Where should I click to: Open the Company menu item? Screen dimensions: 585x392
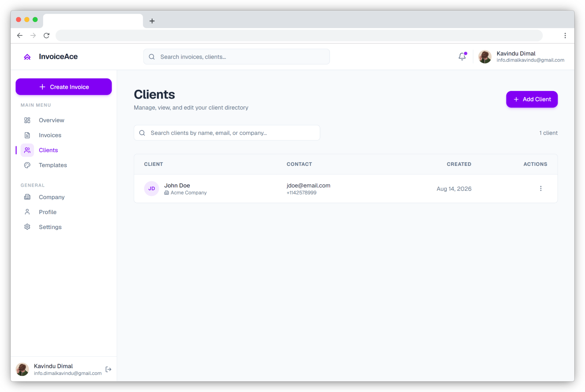tap(64, 197)
